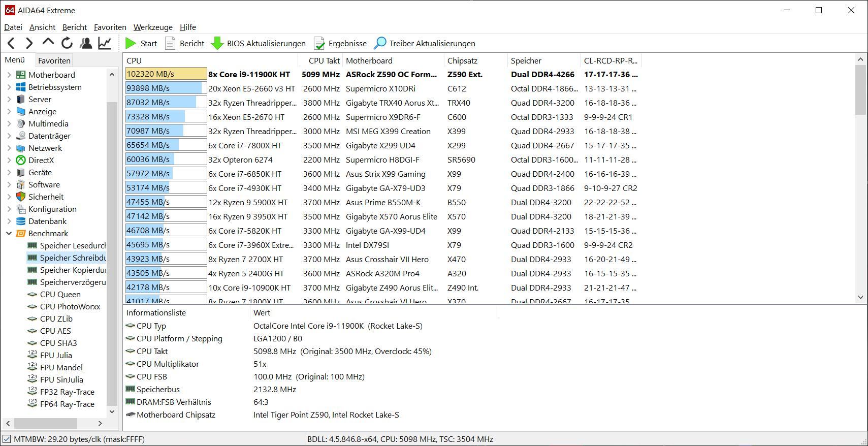Open the Speicher Kopierdurchsatz benchmark

(73, 270)
